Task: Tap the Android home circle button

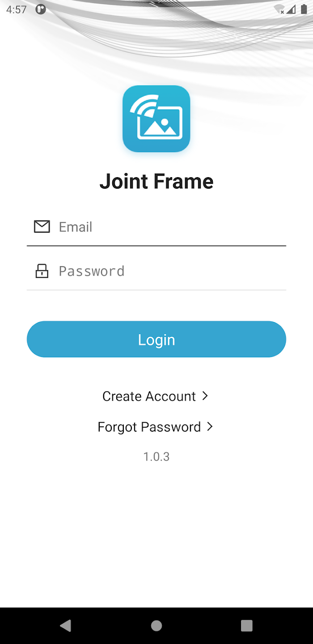Action: coord(156,625)
